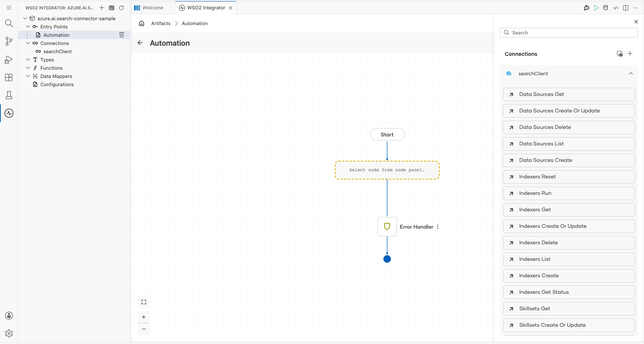Viewport: 644px width, 344px height.
Task: Open the Manage gear icon
Action: [x=9, y=334]
